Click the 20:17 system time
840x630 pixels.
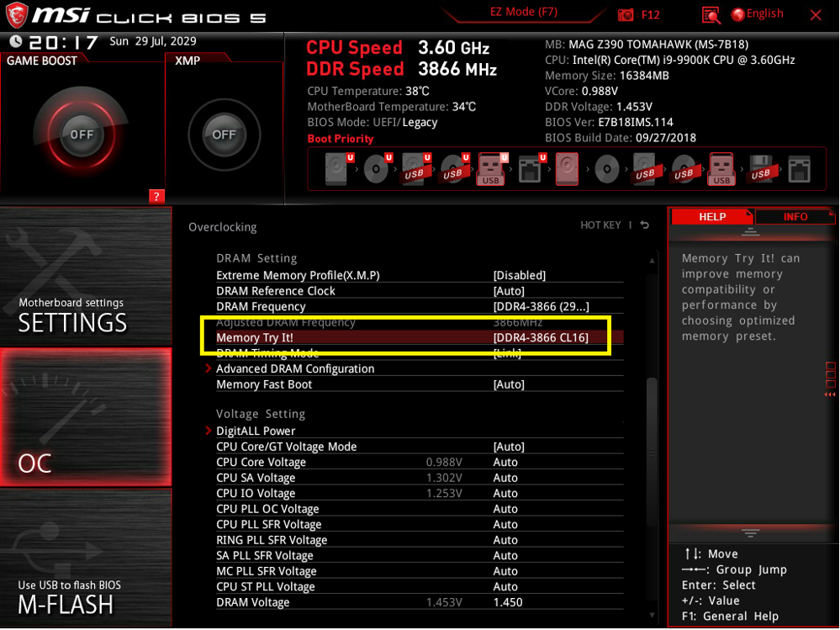63,42
